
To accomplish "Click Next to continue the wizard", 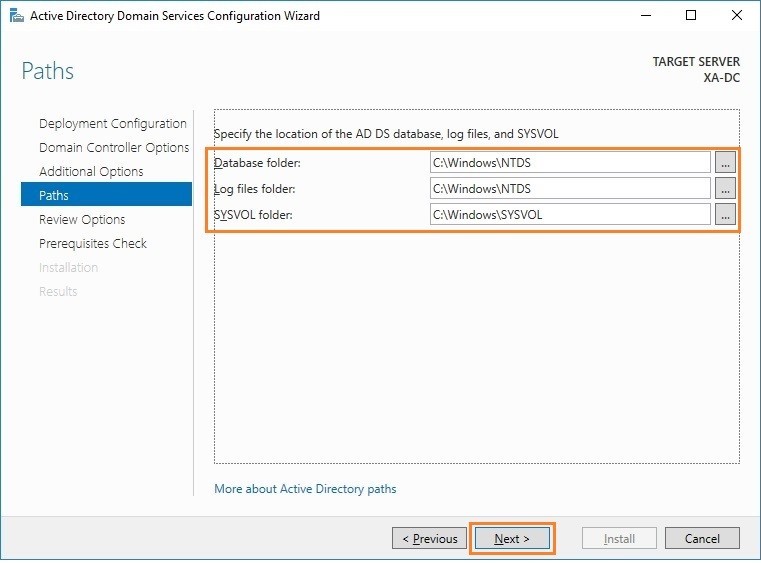I will tap(512, 538).
